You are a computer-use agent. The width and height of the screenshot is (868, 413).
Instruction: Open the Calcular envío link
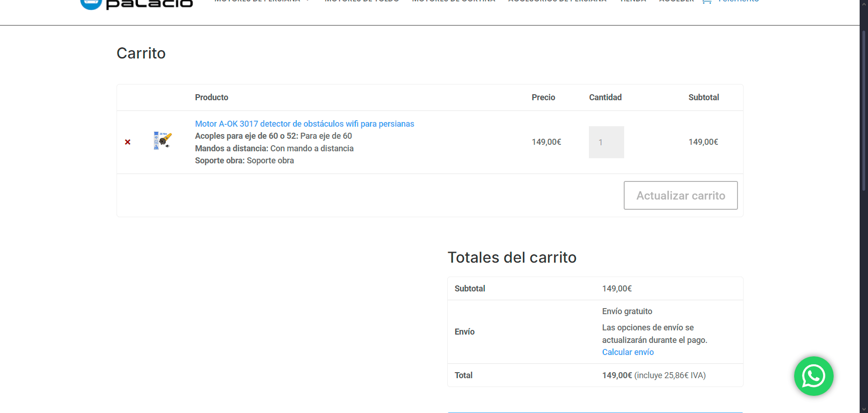coord(628,352)
